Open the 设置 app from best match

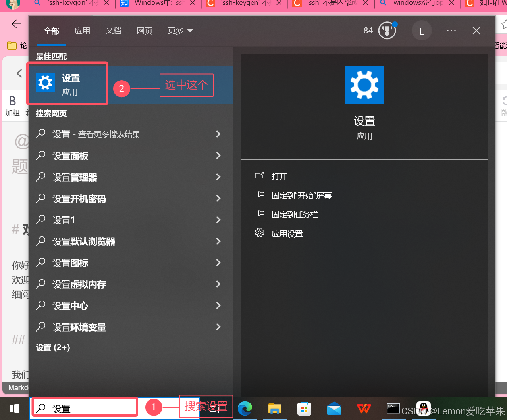tap(67, 83)
